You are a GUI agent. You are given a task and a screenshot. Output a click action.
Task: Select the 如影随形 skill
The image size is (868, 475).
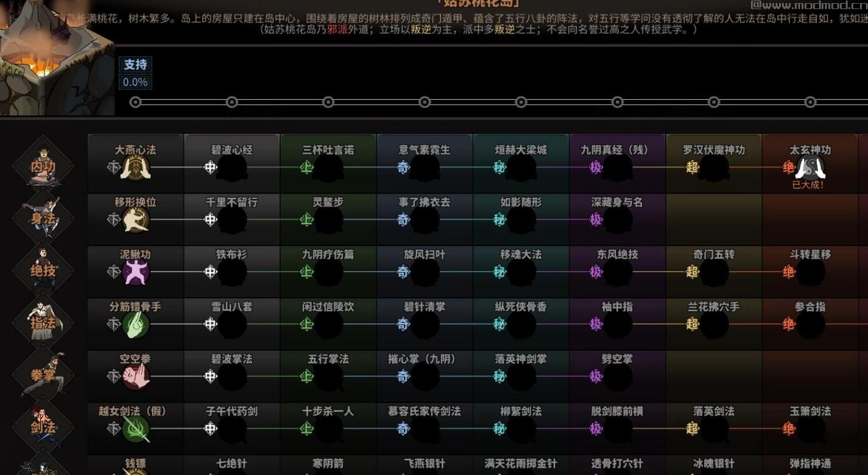tap(521, 219)
